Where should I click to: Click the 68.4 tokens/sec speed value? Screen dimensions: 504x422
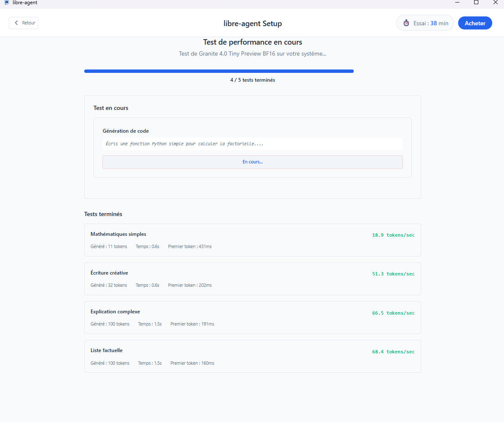[393, 352]
